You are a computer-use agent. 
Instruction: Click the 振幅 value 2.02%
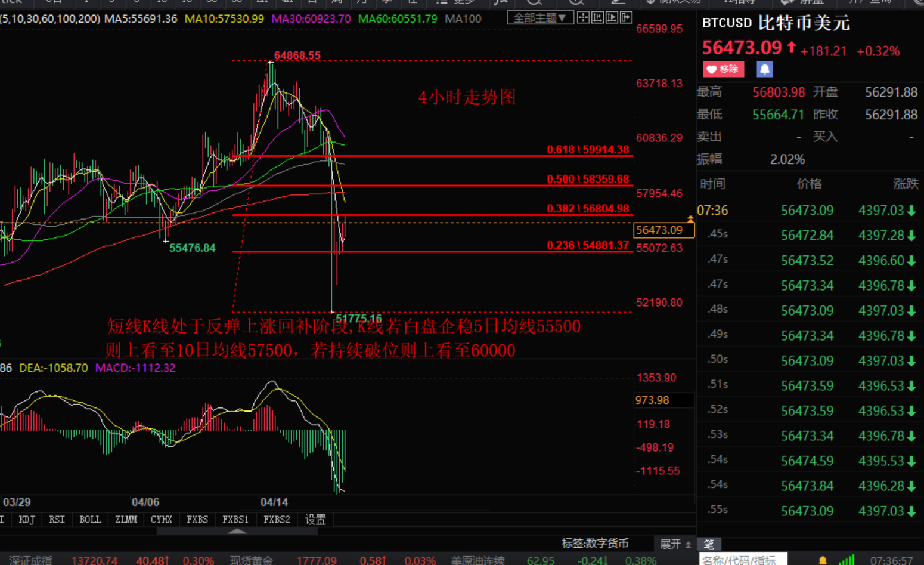(x=787, y=159)
